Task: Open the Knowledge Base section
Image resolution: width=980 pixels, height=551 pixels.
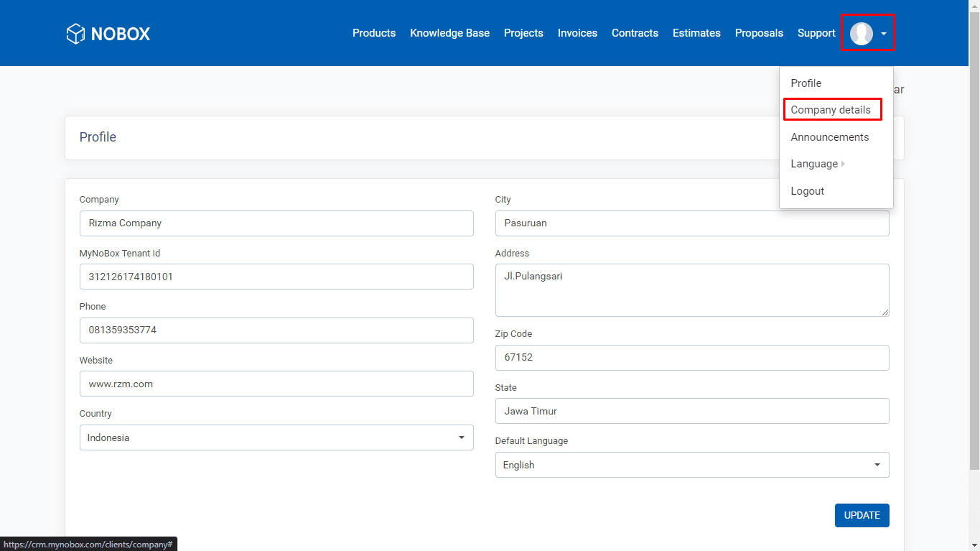Action: pyautogui.click(x=449, y=32)
